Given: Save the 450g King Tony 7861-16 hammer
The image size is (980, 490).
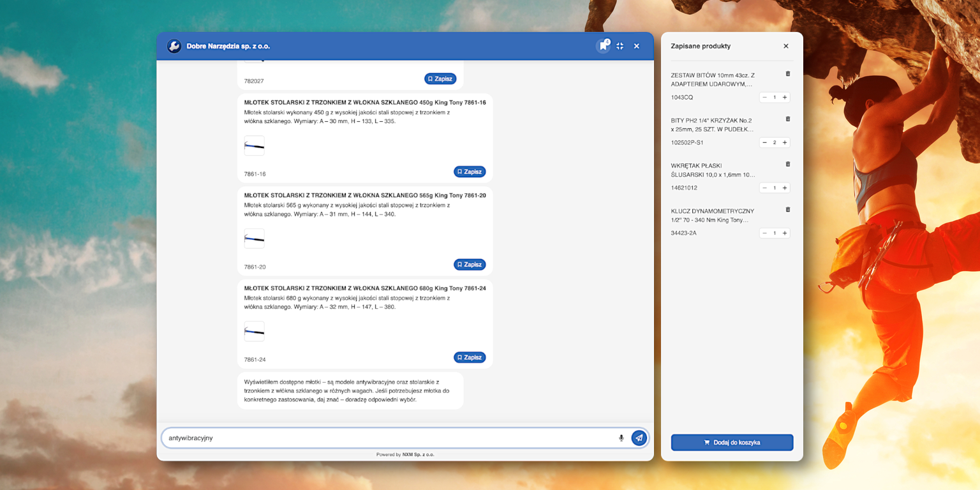Looking at the screenshot, I should coord(470,172).
